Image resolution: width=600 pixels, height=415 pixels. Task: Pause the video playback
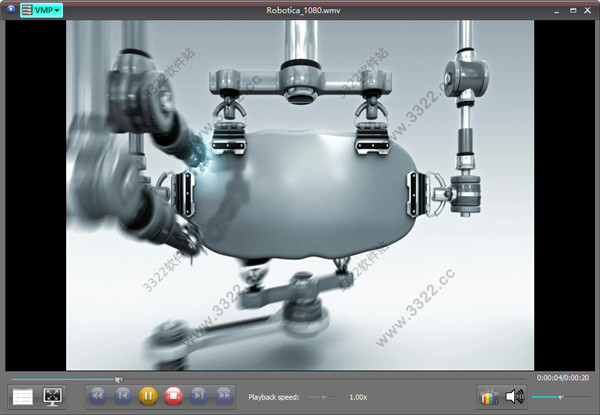click(x=148, y=395)
